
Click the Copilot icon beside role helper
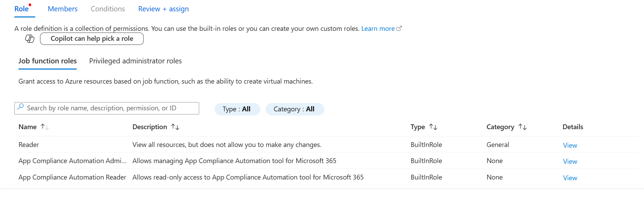(30, 39)
